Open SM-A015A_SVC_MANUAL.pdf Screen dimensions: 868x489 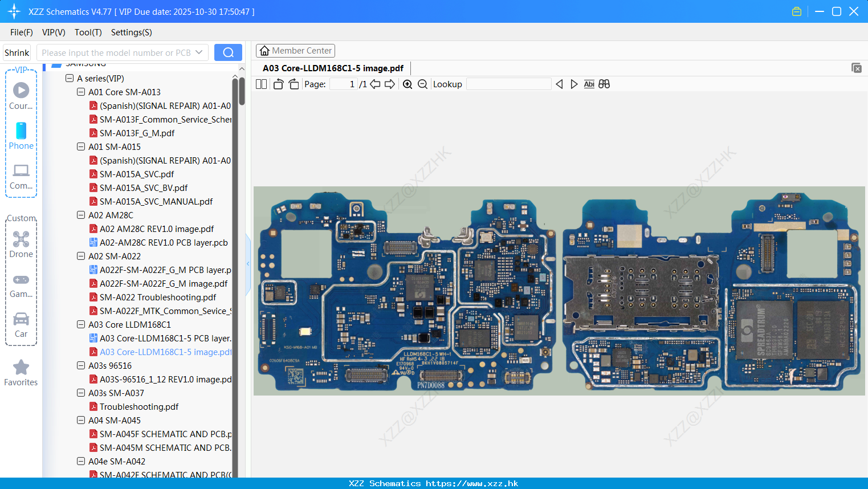[151, 201]
